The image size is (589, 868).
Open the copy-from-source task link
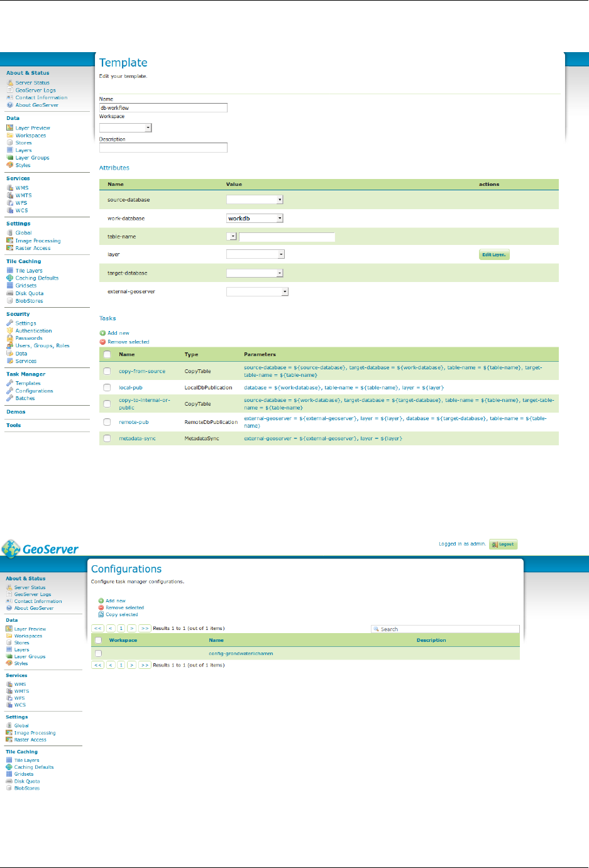142,371
